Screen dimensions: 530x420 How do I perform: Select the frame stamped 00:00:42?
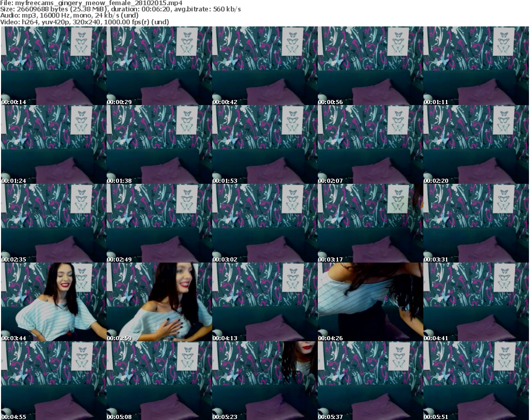264,66
